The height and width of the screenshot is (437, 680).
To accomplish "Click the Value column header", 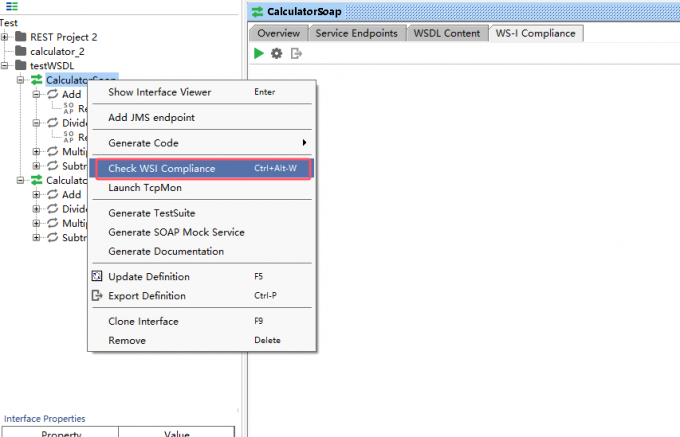I will point(177,434).
